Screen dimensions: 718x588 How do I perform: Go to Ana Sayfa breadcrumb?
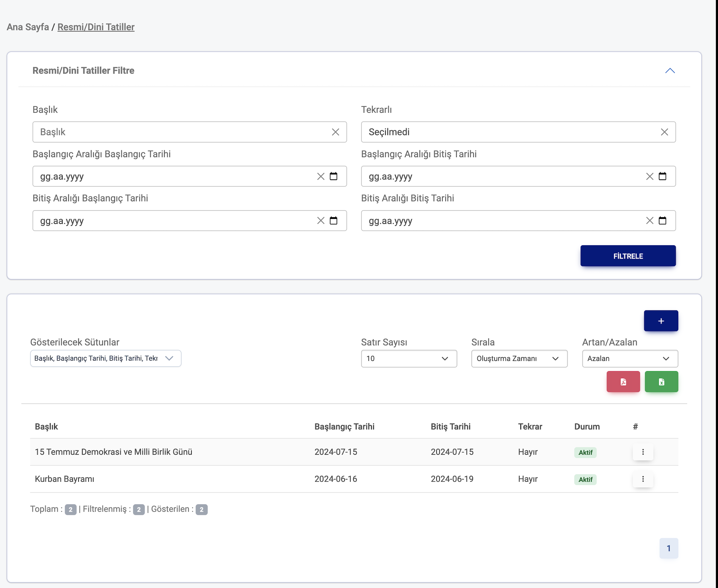point(28,27)
